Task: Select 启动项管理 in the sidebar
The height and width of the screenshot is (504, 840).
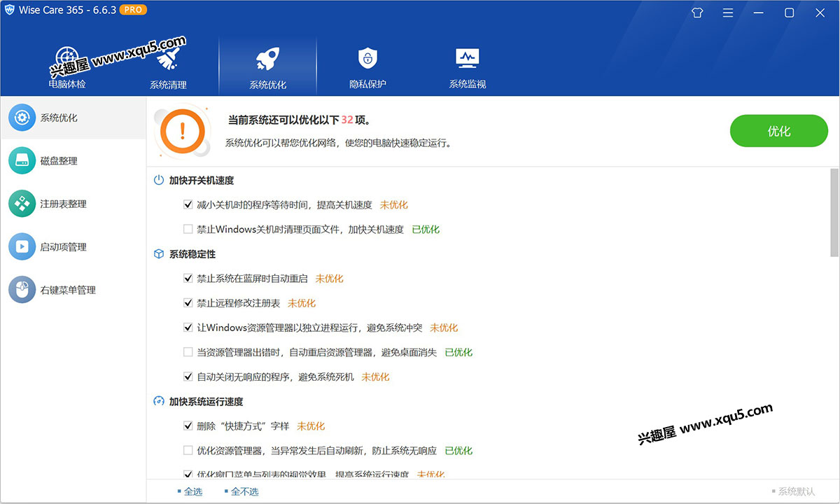Action: point(63,247)
